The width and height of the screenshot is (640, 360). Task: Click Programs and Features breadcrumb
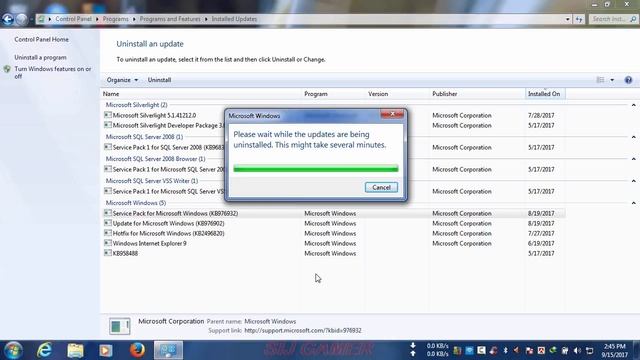pyautogui.click(x=170, y=19)
